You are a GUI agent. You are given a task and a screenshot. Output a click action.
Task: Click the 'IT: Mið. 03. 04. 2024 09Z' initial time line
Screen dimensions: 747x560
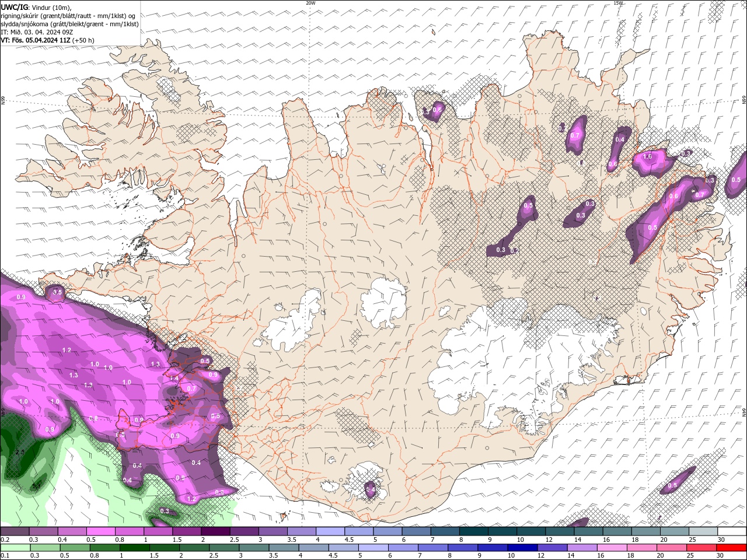click(x=36, y=32)
